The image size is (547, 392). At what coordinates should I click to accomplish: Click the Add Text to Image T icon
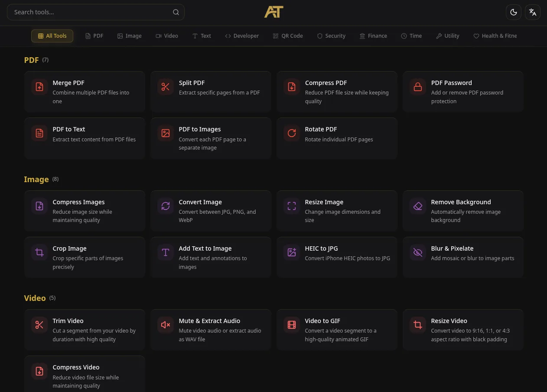click(x=166, y=252)
